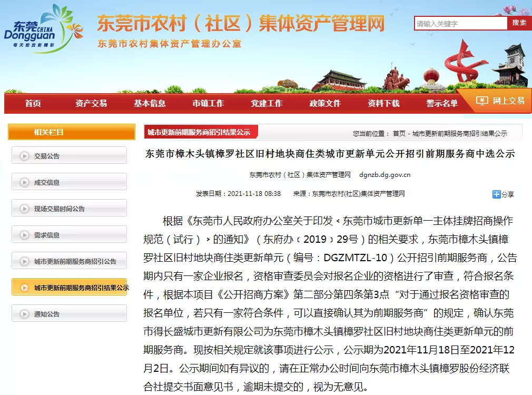Open 成交信息 in the sidebar
The height and width of the screenshot is (395, 532).
69,182
